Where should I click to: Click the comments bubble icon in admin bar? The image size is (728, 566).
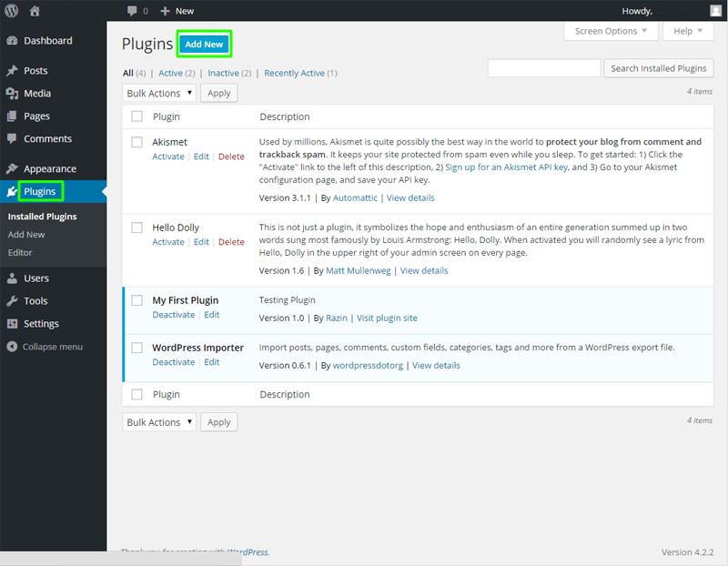coord(132,11)
